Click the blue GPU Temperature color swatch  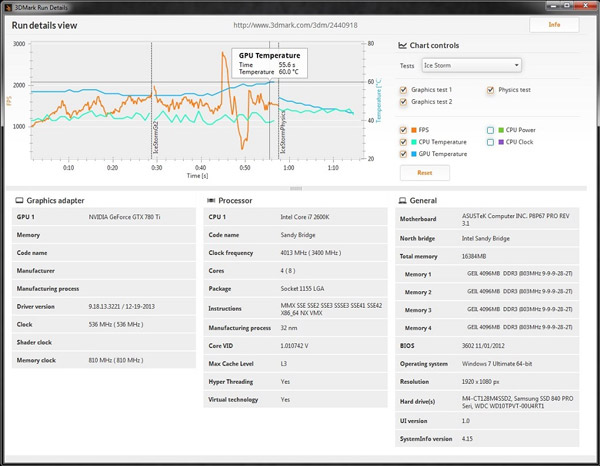coord(414,154)
